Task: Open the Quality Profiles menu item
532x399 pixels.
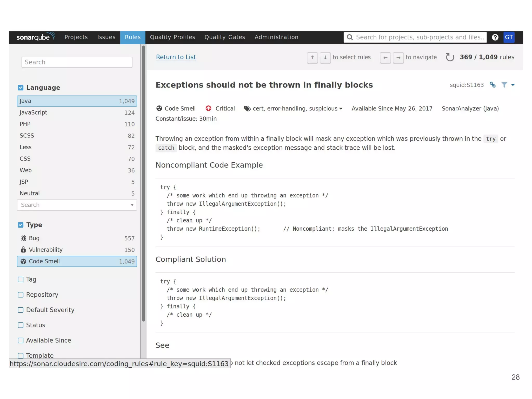Action: (x=172, y=37)
